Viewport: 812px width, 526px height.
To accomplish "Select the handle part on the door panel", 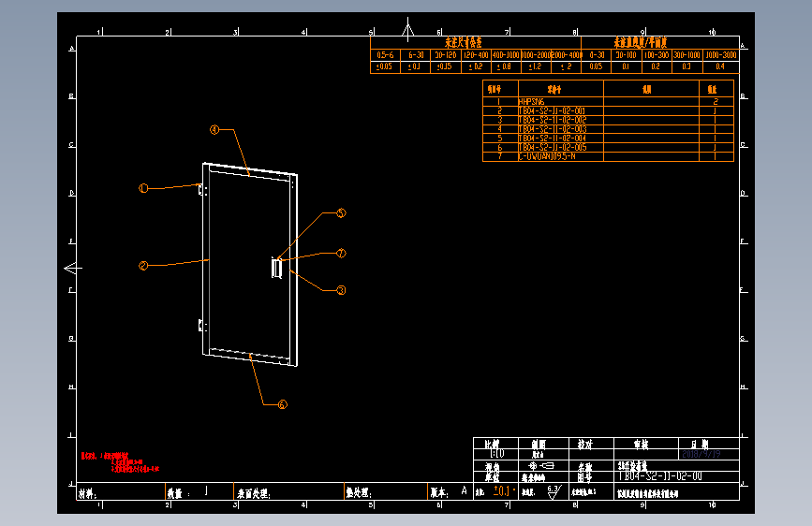I will tap(276, 269).
